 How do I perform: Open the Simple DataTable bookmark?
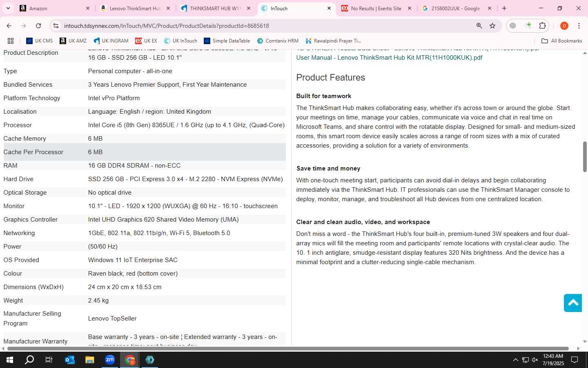click(227, 41)
